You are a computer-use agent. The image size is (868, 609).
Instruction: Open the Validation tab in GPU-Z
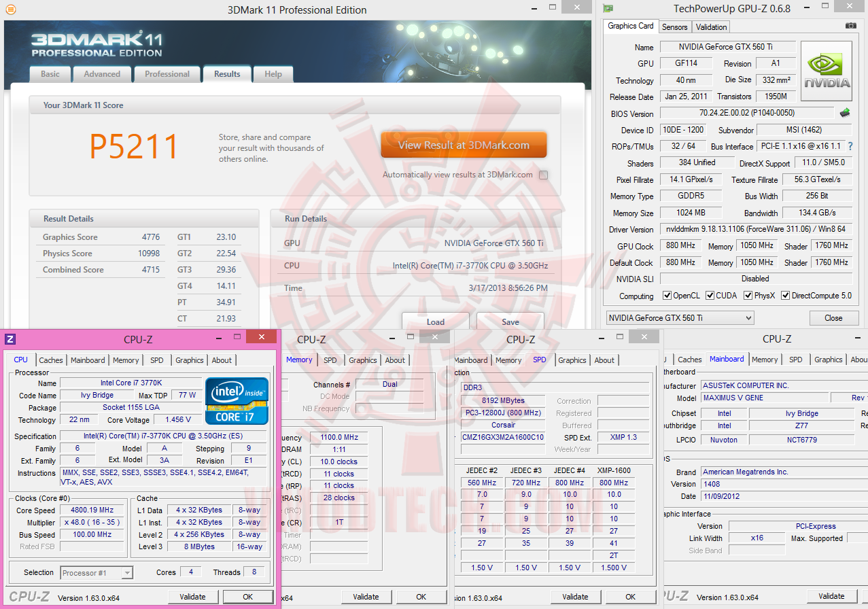point(712,27)
